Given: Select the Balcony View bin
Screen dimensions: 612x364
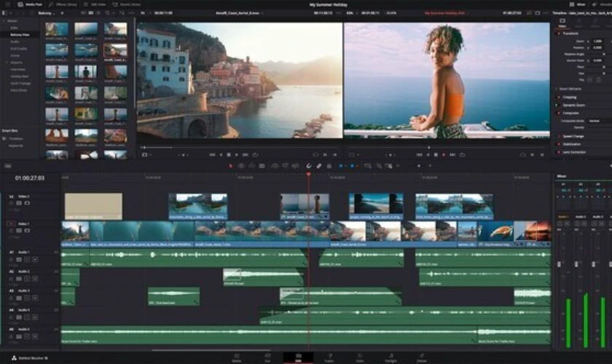Looking at the screenshot, I should [20, 34].
